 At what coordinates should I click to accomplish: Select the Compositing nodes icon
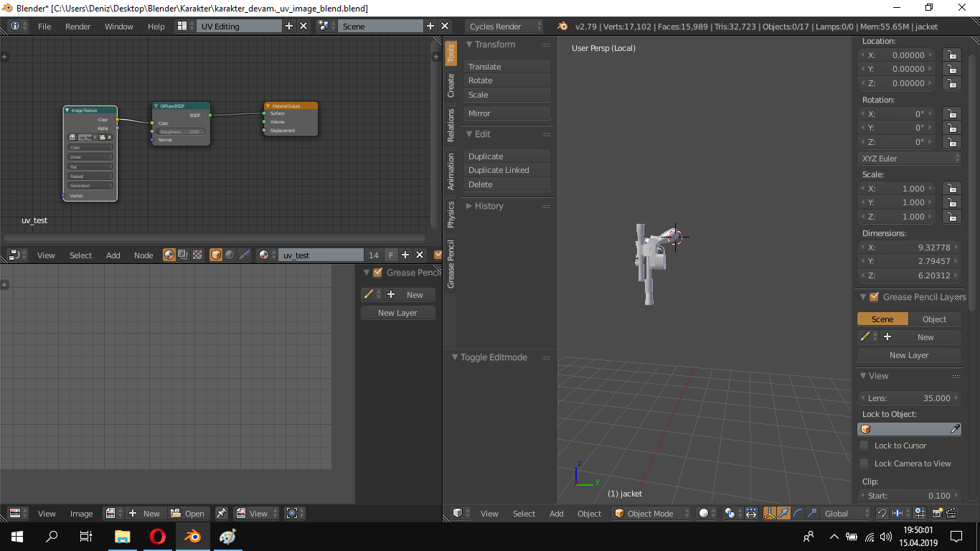pos(182,255)
